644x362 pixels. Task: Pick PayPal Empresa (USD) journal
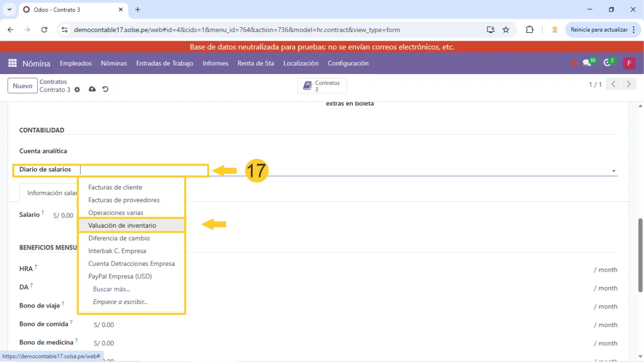(x=120, y=276)
